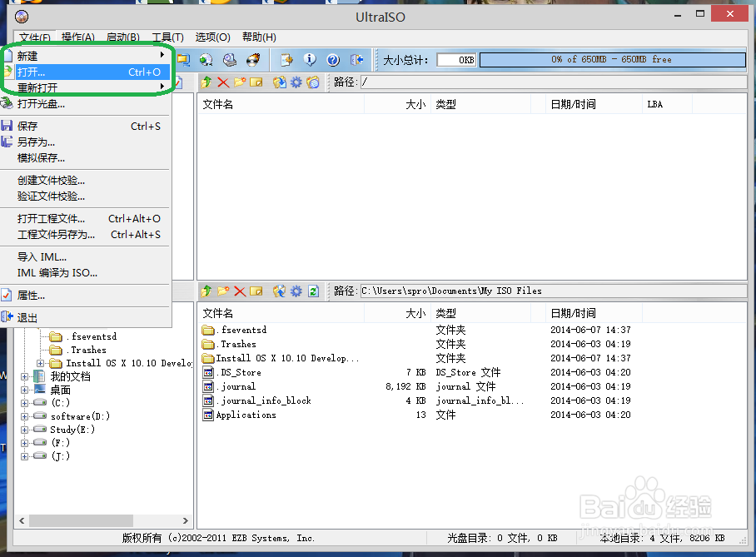Choose 退出 menu item
756x557 pixels.
tap(86, 318)
